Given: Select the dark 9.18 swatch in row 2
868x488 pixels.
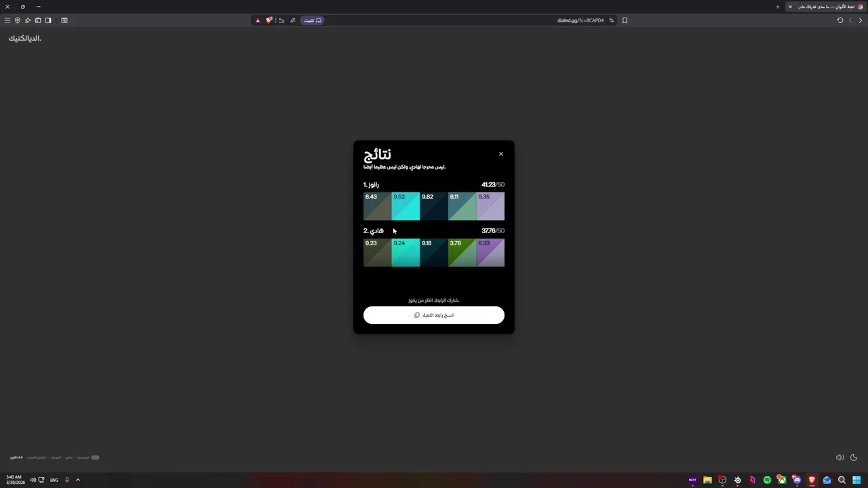Looking at the screenshot, I should 434,252.
